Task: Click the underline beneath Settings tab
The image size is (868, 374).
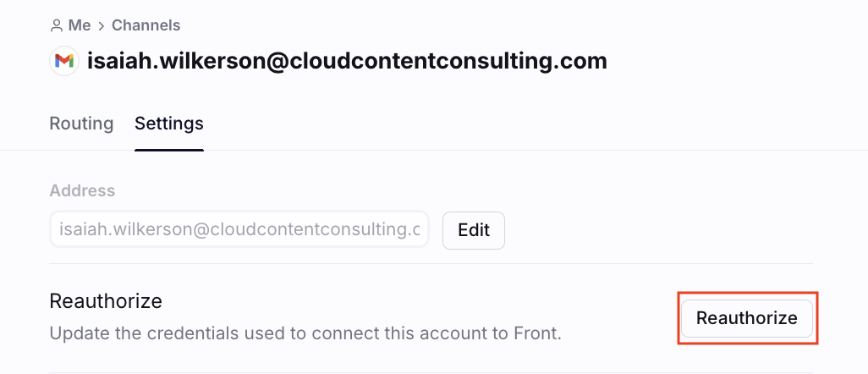Action: (x=169, y=150)
